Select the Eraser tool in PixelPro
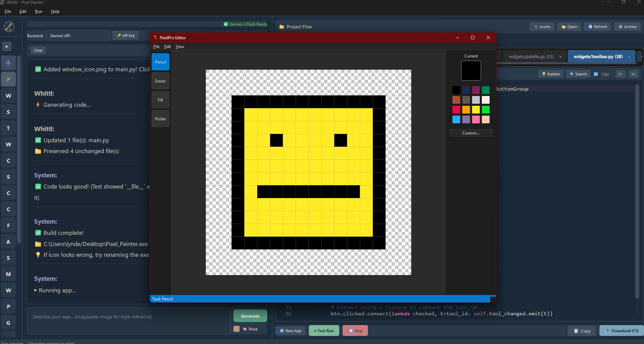 [x=160, y=81]
